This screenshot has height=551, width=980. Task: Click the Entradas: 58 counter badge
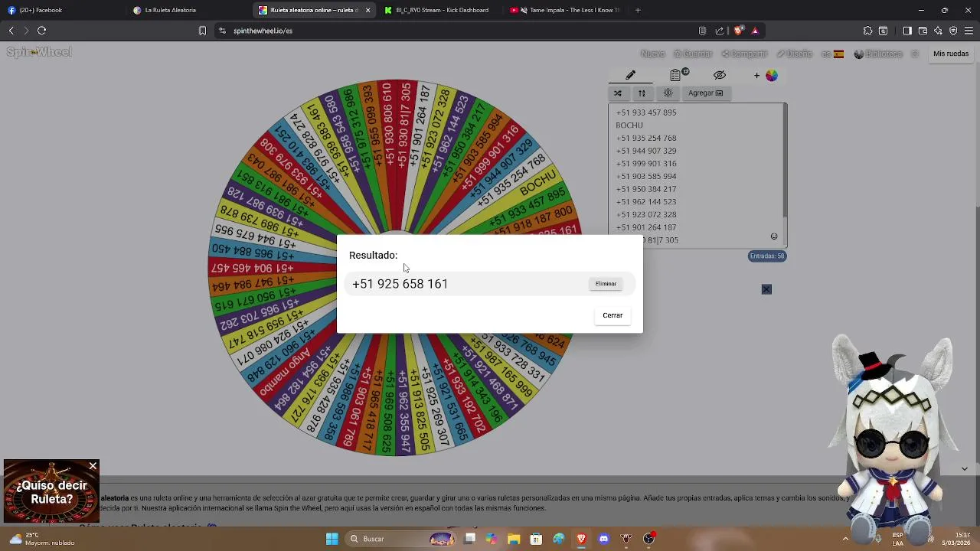(767, 256)
